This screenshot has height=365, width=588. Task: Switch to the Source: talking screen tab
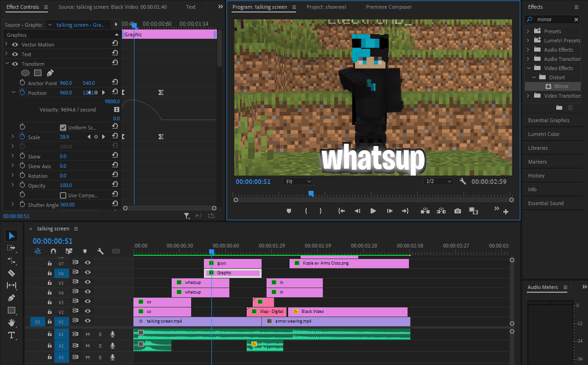pos(113,7)
